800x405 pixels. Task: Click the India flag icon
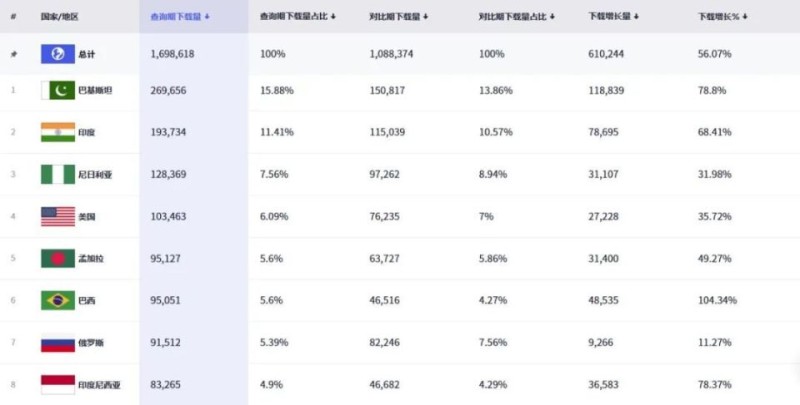(58, 132)
